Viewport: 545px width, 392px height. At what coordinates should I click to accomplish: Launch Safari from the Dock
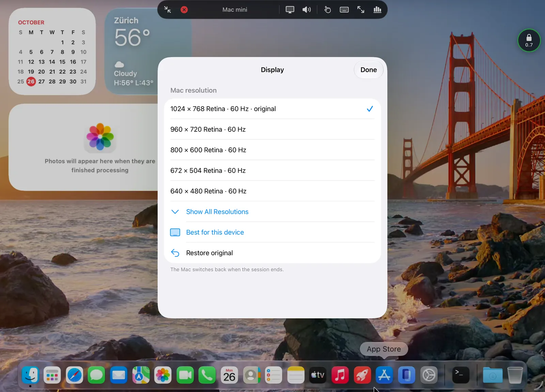click(75, 375)
